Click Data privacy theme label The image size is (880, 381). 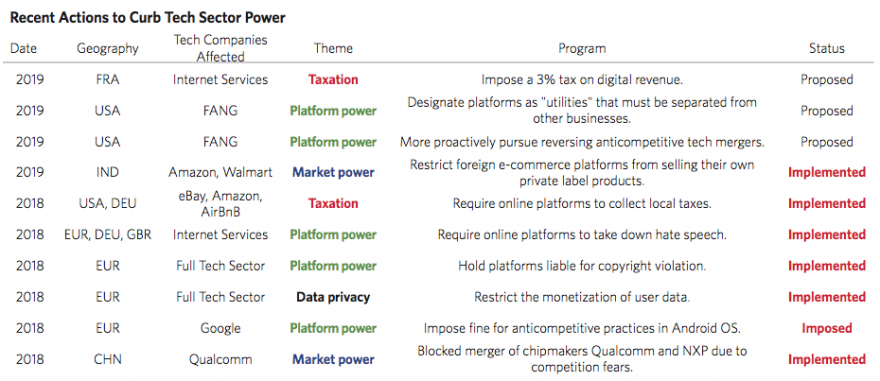pyautogui.click(x=333, y=297)
